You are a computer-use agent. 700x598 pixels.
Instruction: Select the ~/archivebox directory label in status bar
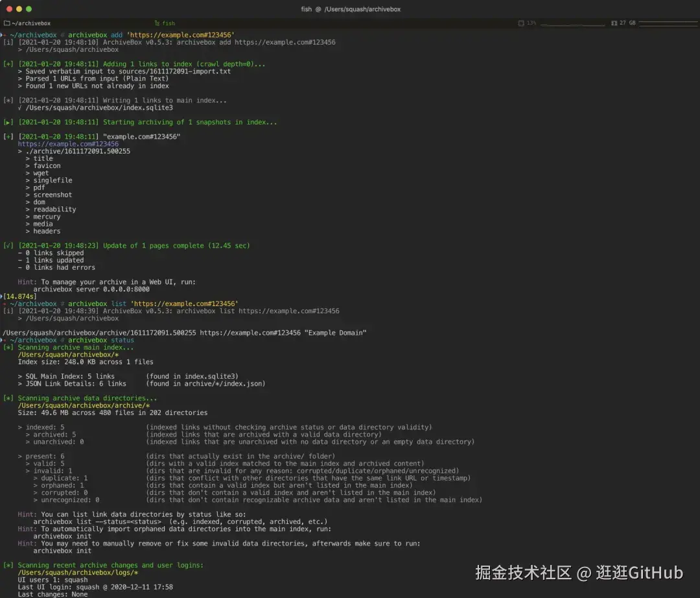pyautogui.click(x=31, y=23)
